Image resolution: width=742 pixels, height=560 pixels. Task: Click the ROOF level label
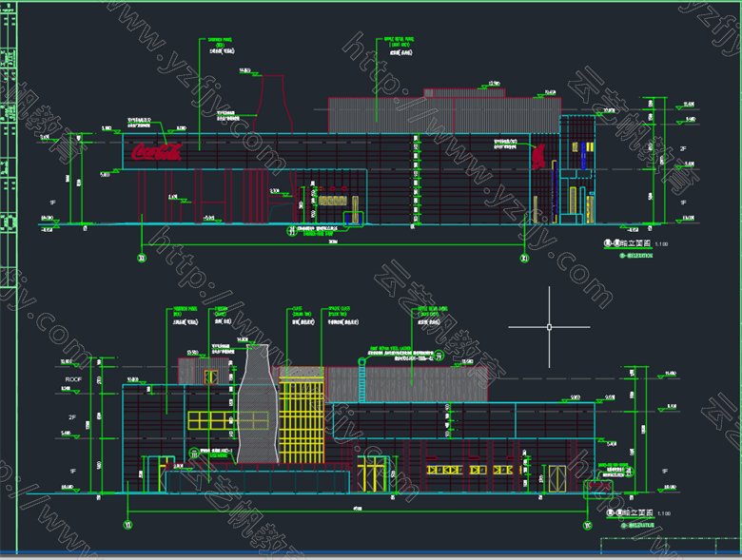coord(73,379)
